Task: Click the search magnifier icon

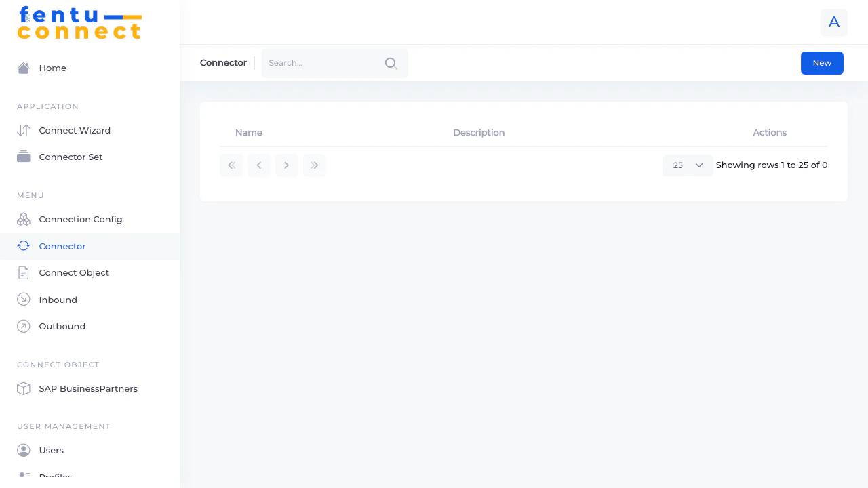Action: (x=391, y=63)
